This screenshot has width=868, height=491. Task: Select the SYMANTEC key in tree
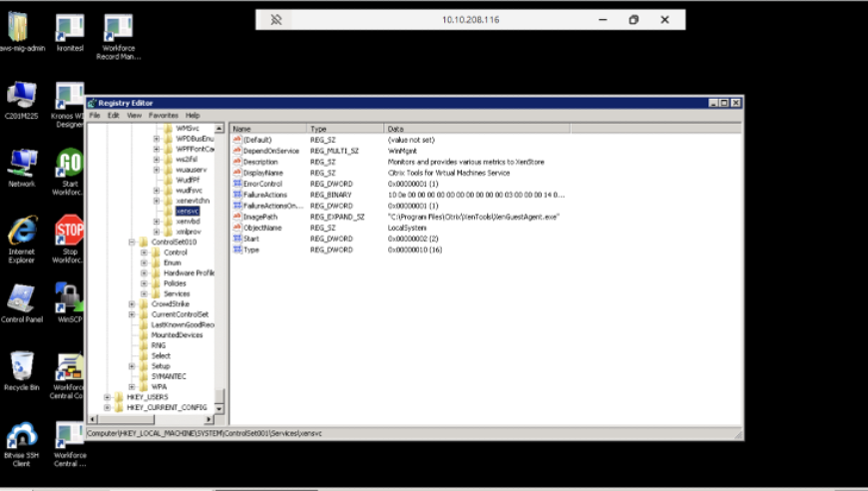click(x=169, y=376)
